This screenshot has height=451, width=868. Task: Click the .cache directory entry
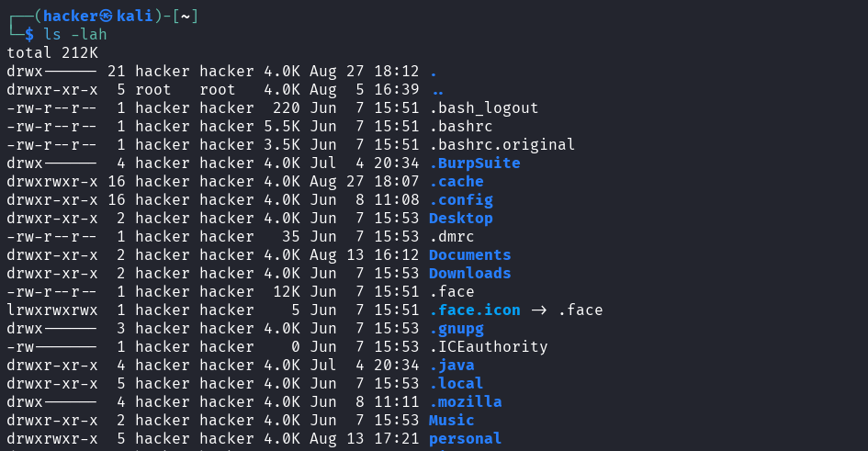[x=456, y=181]
